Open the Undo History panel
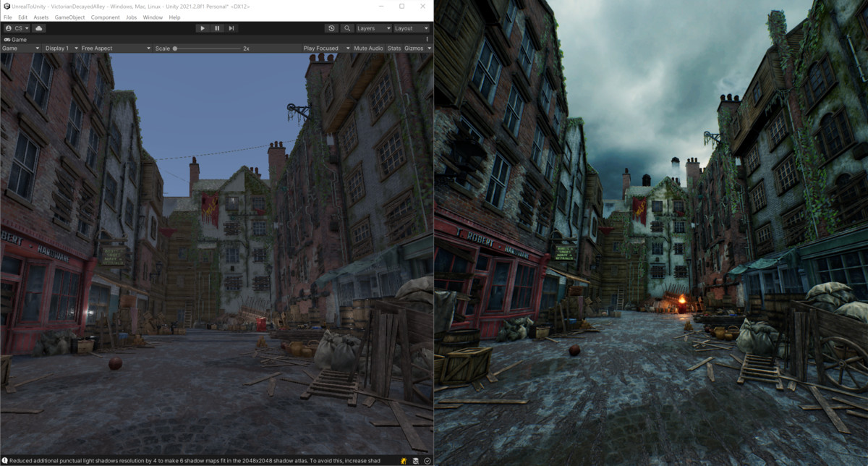This screenshot has height=466, width=868. point(331,28)
